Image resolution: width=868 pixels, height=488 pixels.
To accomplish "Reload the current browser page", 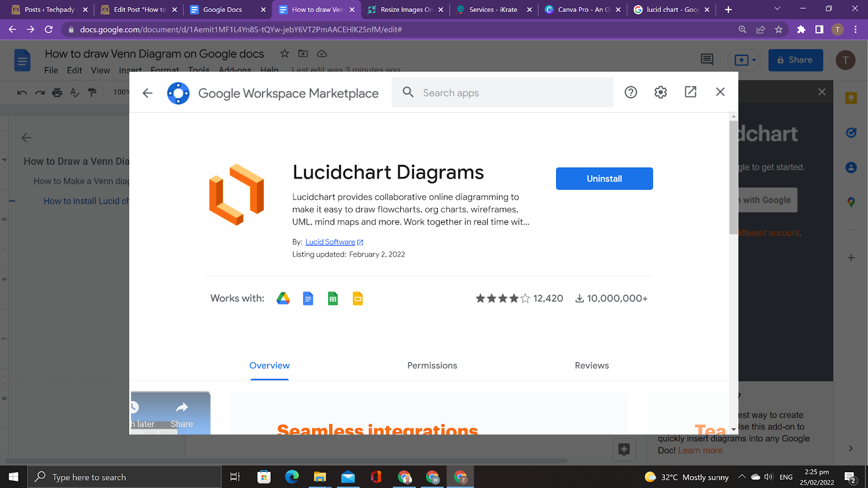I will (49, 29).
